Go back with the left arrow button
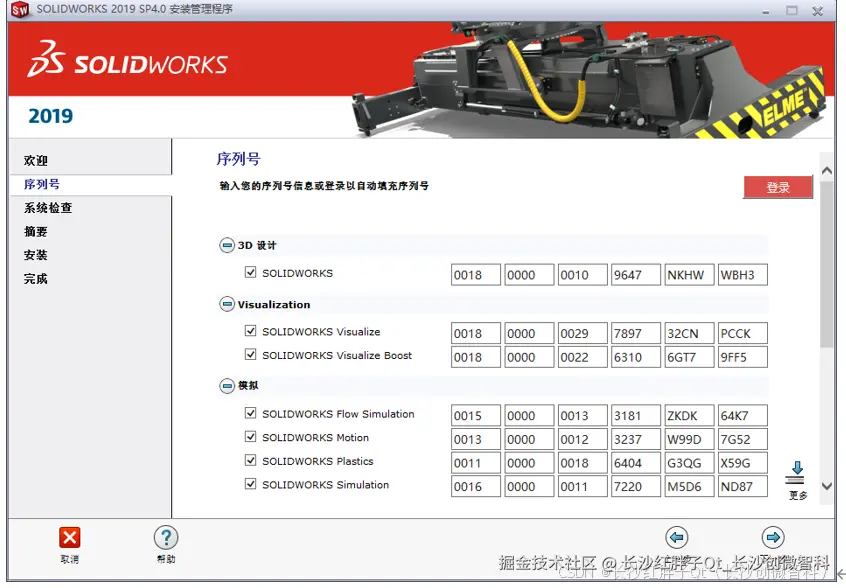846x588 pixels. [677, 537]
